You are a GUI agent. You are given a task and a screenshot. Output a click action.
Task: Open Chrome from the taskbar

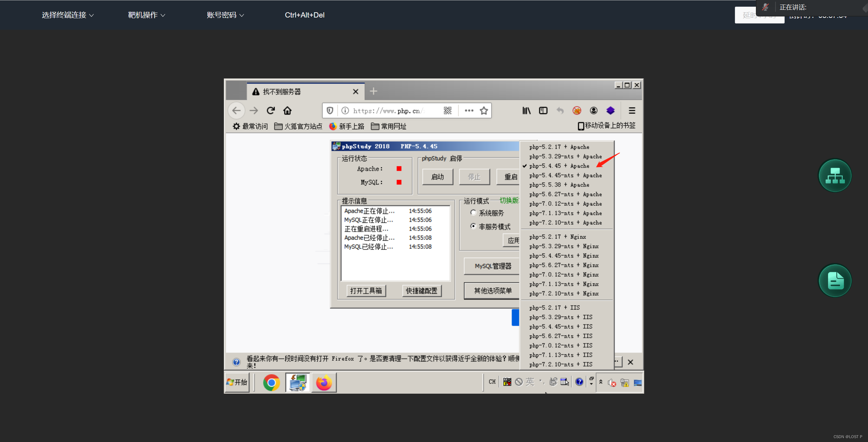[x=271, y=382]
